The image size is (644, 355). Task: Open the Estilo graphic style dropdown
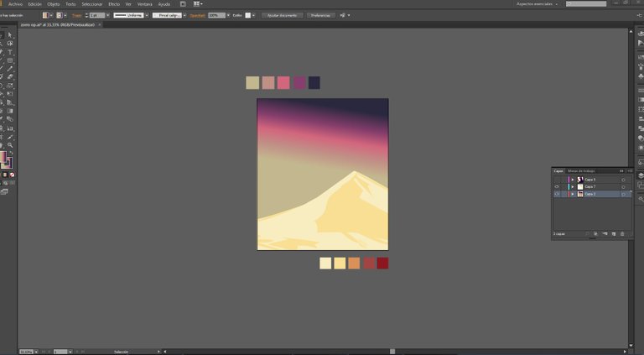click(x=253, y=15)
